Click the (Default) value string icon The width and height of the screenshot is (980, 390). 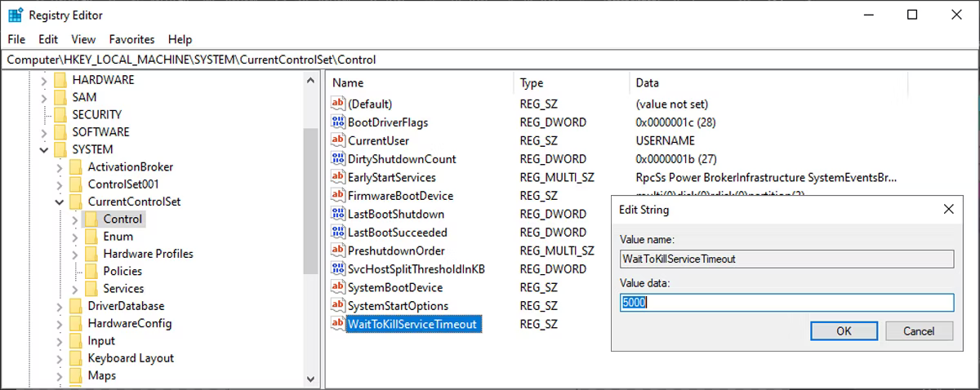tap(338, 104)
